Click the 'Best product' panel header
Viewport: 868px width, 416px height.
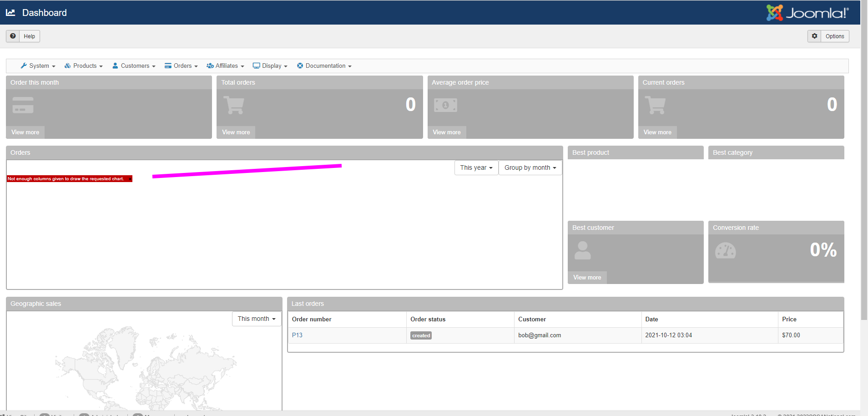(x=636, y=152)
